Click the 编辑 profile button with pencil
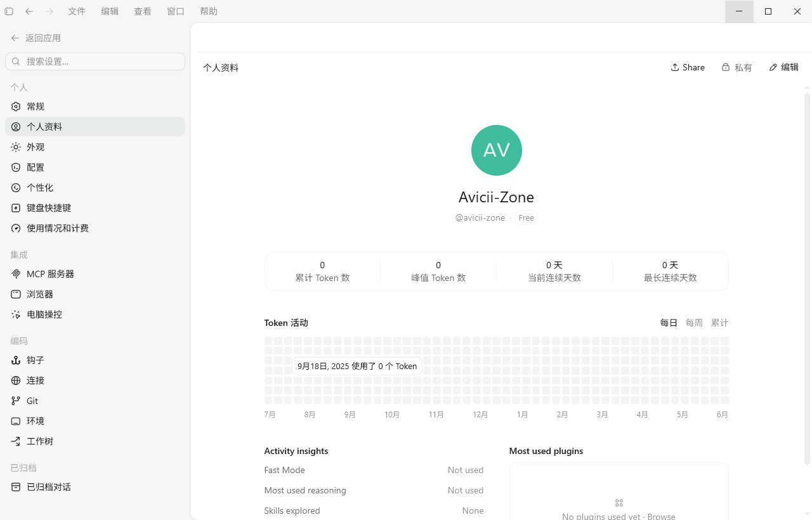Screen dimensions: 812x520 point(783,67)
